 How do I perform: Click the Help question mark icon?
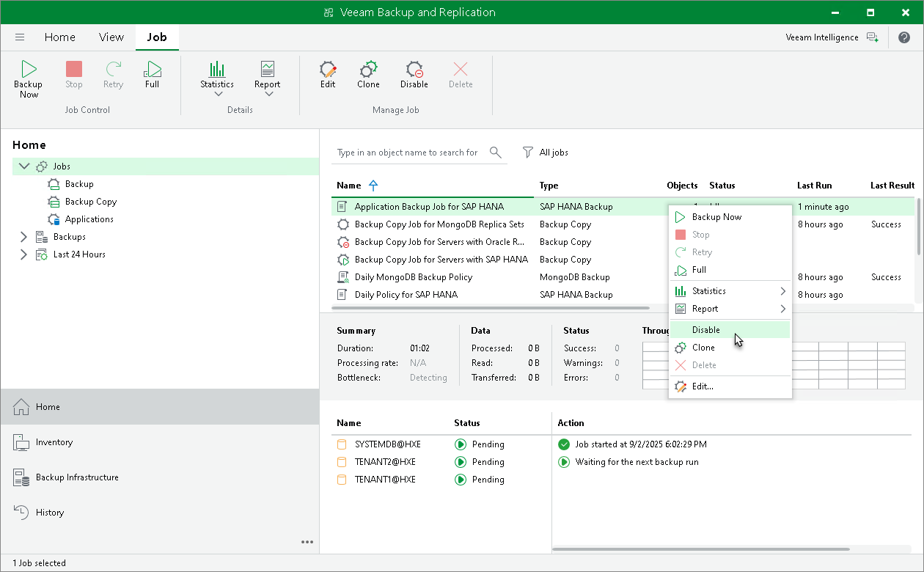click(x=904, y=37)
